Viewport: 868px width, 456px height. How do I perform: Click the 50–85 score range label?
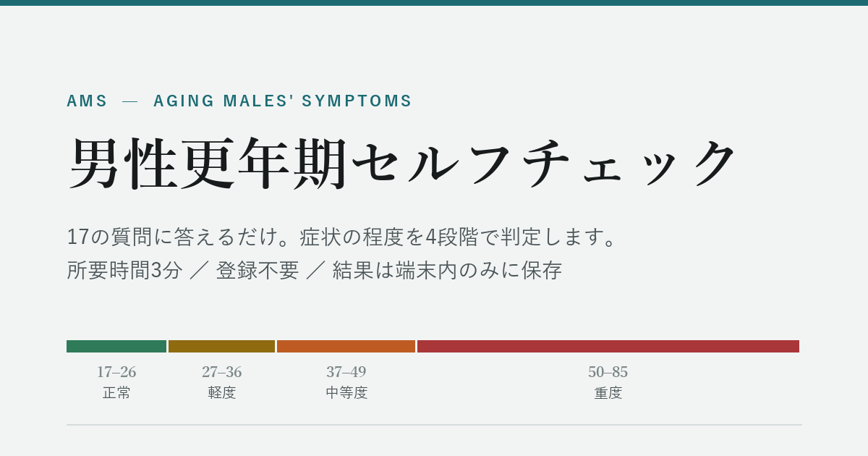click(608, 372)
